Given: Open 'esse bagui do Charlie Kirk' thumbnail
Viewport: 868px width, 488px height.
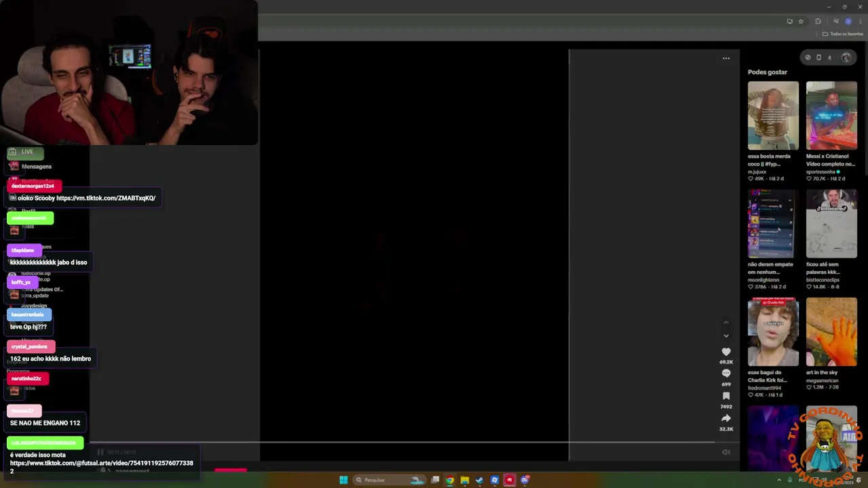Looking at the screenshot, I should coord(773,332).
